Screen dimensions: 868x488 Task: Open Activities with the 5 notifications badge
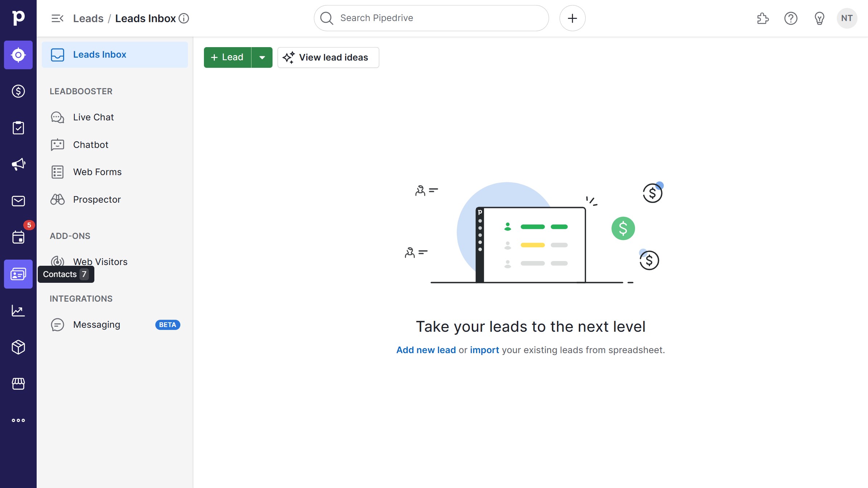click(x=18, y=237)
